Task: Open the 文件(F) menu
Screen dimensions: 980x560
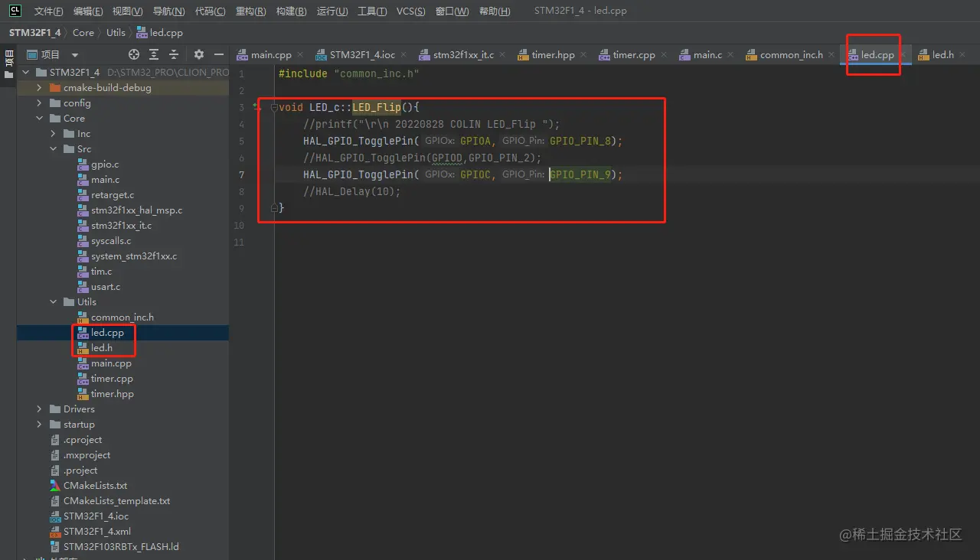Action: 49,11
